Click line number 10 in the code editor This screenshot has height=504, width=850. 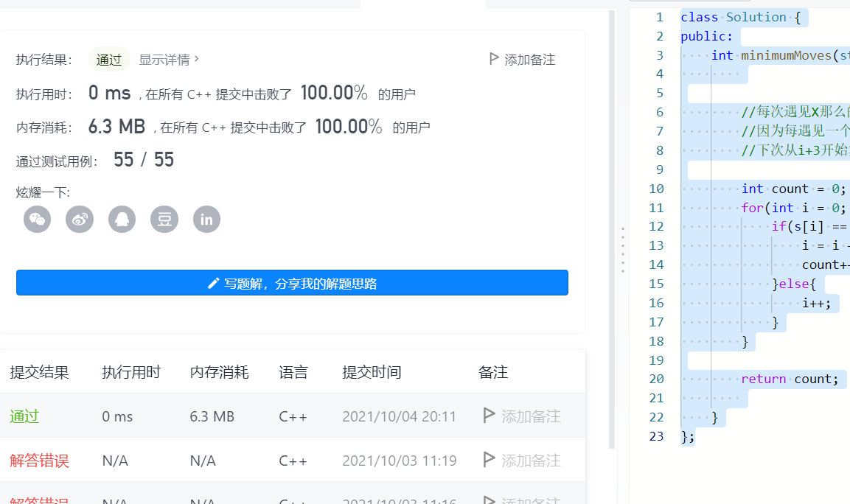click(656, 188)
